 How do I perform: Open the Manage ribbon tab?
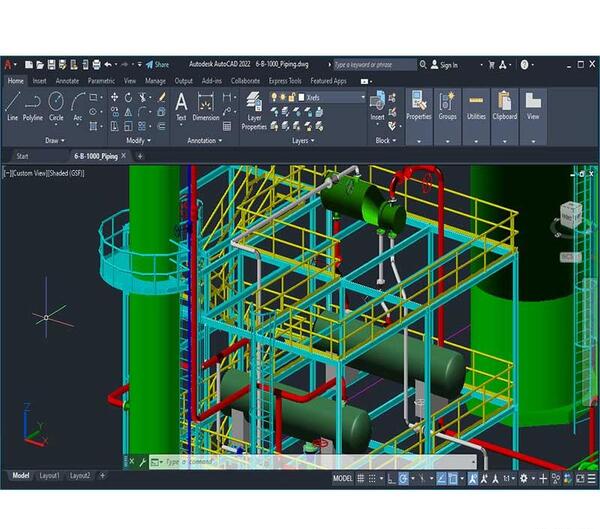pos(155,81)
